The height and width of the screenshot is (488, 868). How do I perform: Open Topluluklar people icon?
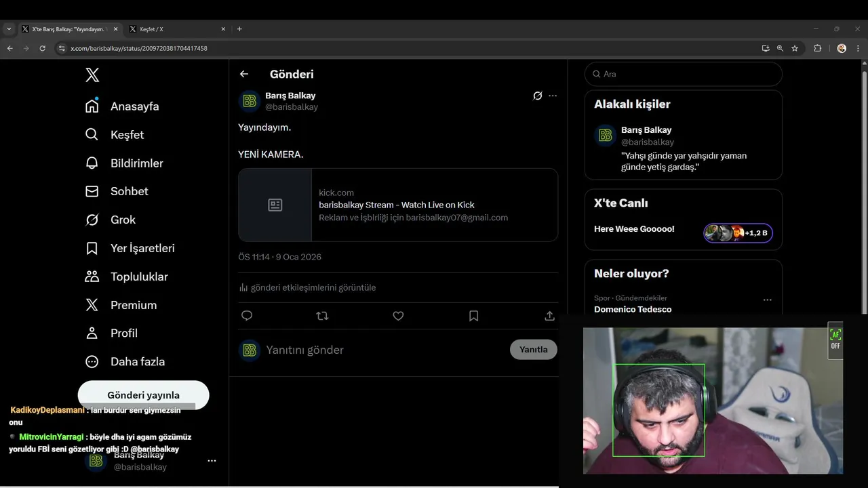point(92,277)
